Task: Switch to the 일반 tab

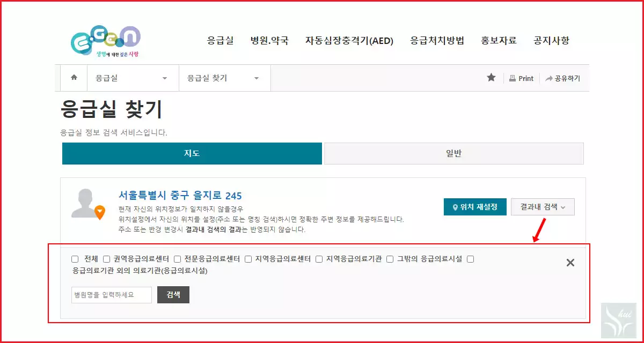Action: (452, 153)
